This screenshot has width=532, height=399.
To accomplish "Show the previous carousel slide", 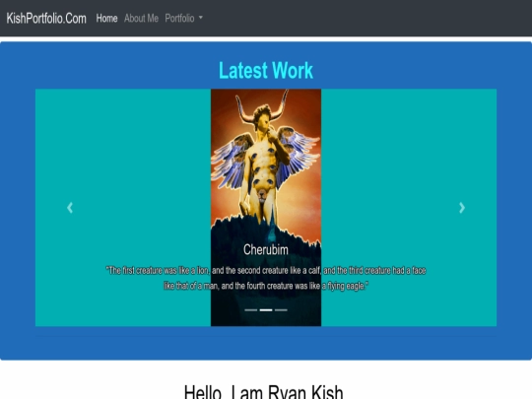I will click(70, 207).
